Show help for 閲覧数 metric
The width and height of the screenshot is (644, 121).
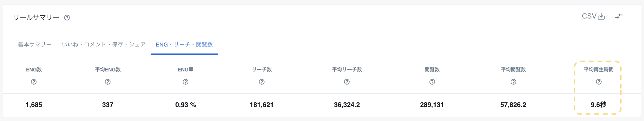(x=432, y=82)
